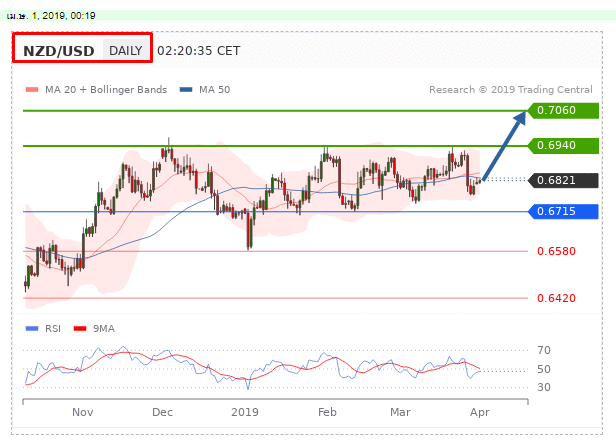Click the Feb label on time axis
Viewport: 616px width, 441px height.
point(327,412)
